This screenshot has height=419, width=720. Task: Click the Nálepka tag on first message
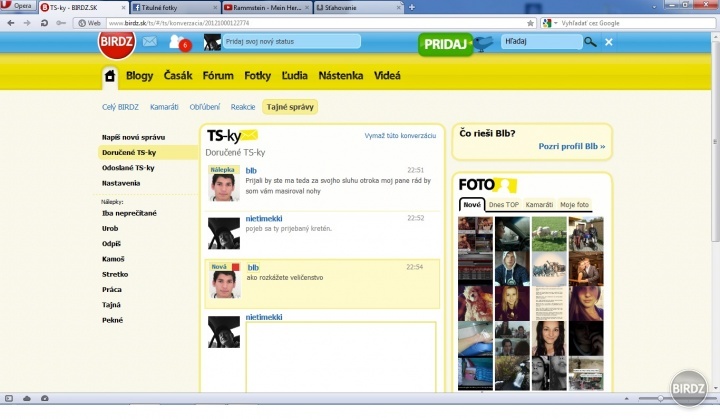(x=223, y=170)
